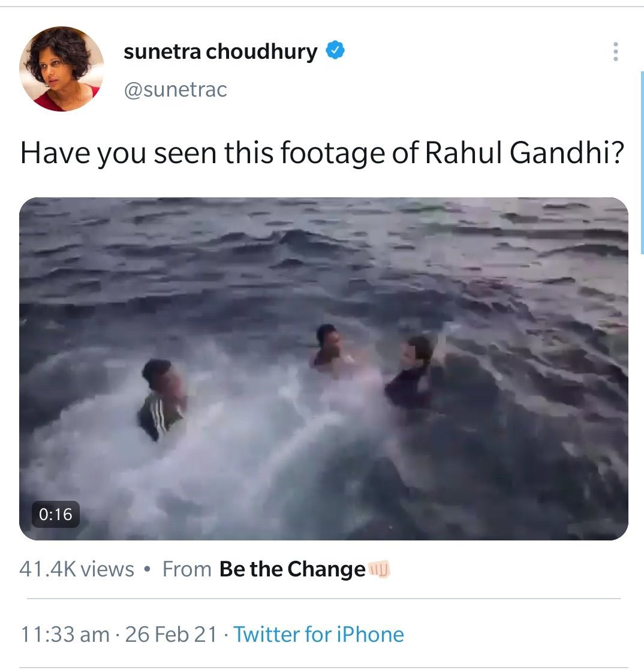Viewport: 644px width, 670px height.
Task: Click the middle swimmer in the video
Action: 329,348
